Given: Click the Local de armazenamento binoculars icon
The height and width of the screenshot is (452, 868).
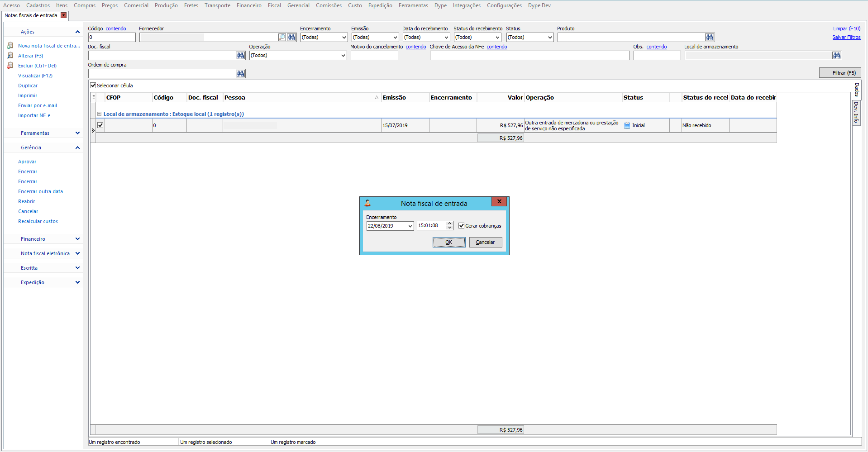Looking at the screenshot, I should pyautogui.click(x=837, y=56).
